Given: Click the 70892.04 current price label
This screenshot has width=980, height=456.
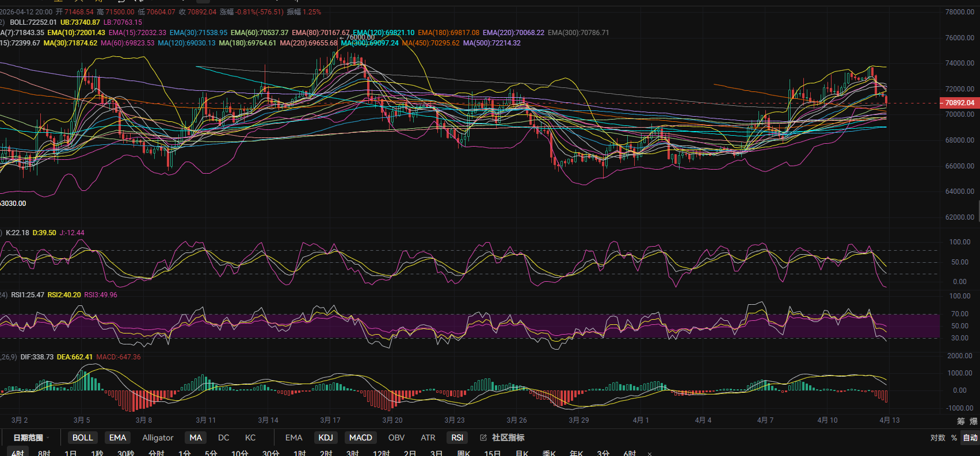Looking at the screenshot, I should pos(959,103).
